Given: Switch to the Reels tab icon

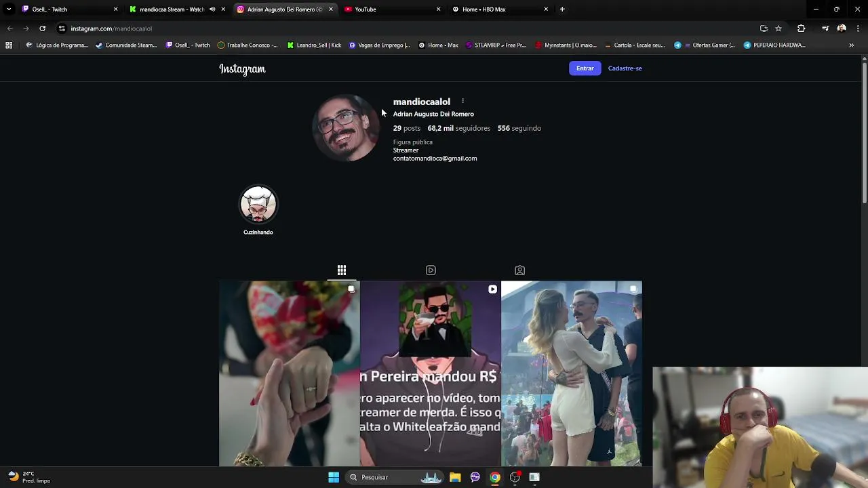Looking at the screenshot, I should (431, 270).
